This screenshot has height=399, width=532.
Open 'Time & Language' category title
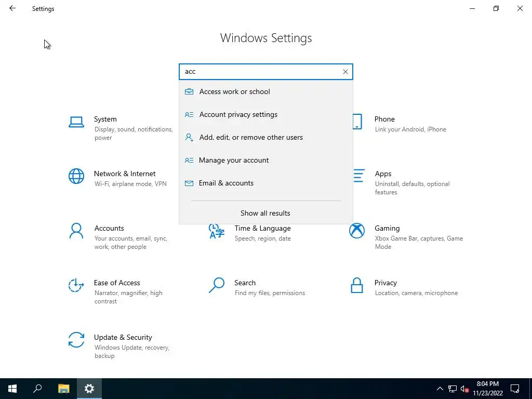pyautogui.click(x=262, y=228)
